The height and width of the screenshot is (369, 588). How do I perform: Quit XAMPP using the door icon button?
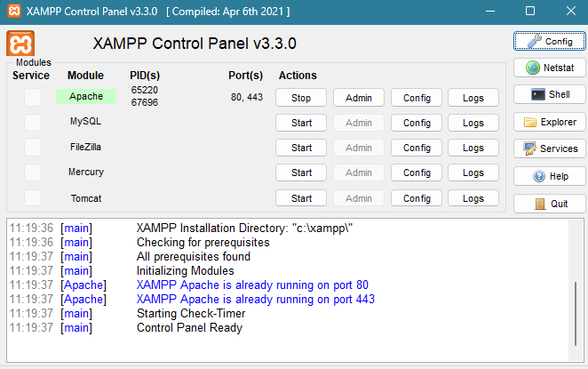pos(550,204)
